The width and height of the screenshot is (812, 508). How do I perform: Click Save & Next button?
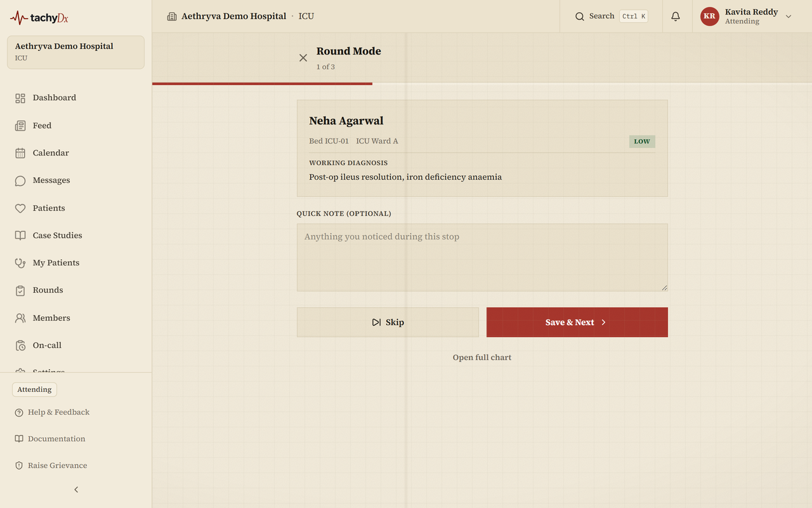[x=577, y=323]
